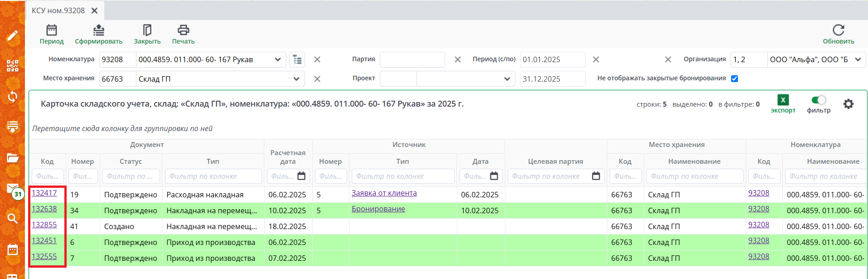The width and height of the screenshot is (868, 279).
Task: Expand the Место хранения 'Склад ГП' dropdown
Action: [296, 79]
